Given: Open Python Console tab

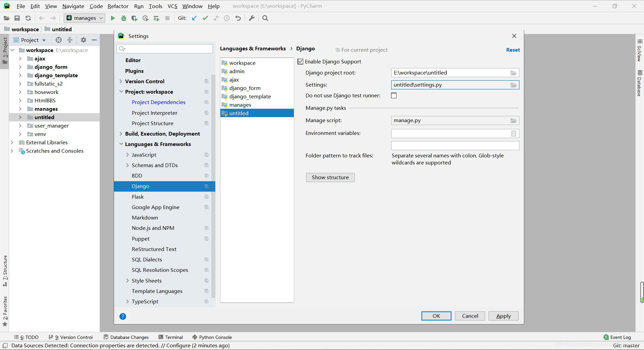Looking at the screenshot, I should coord(212,337).
